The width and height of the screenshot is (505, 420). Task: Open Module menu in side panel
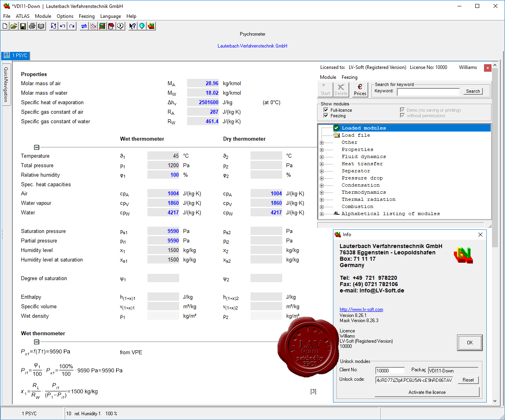[328, 77]
